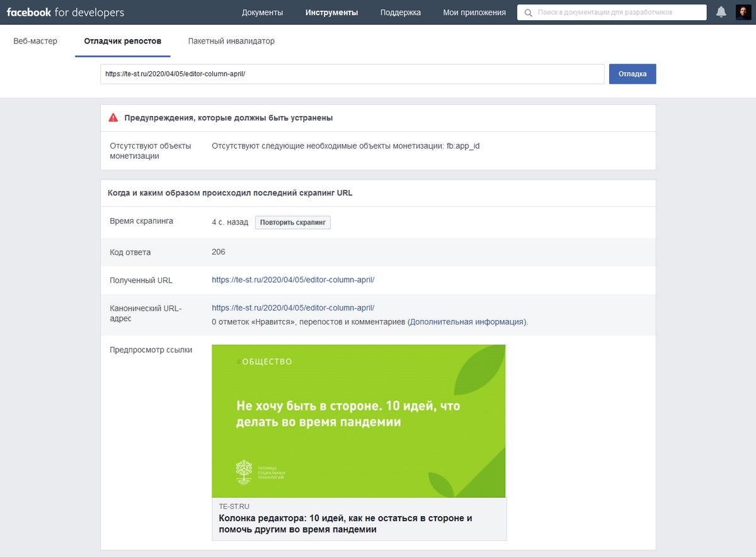Viewport: 756px width, 557px height.
Task: Open the Документы menu
Action: [263, 11]
